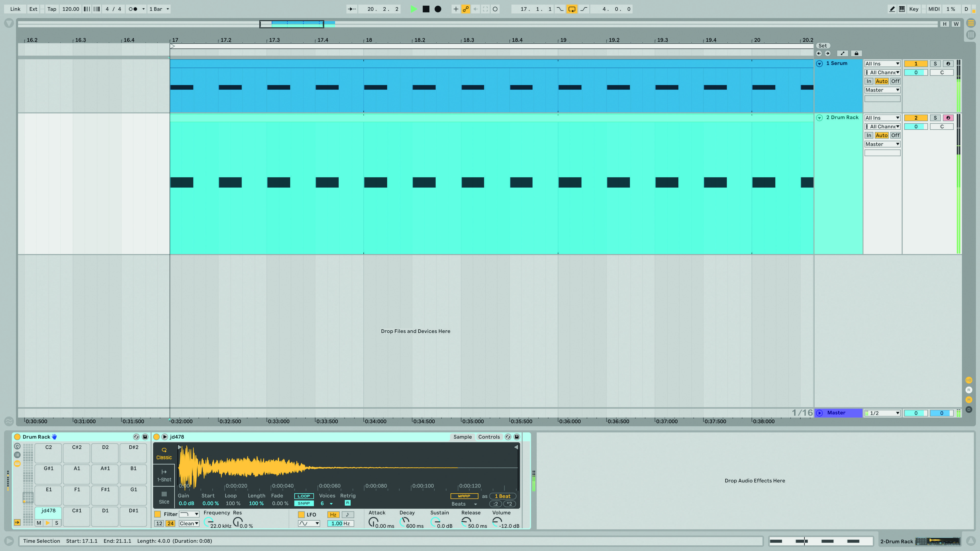Activate the Draw Mode pencil icon
The image size is (980, 551).
tap(892, 9)
